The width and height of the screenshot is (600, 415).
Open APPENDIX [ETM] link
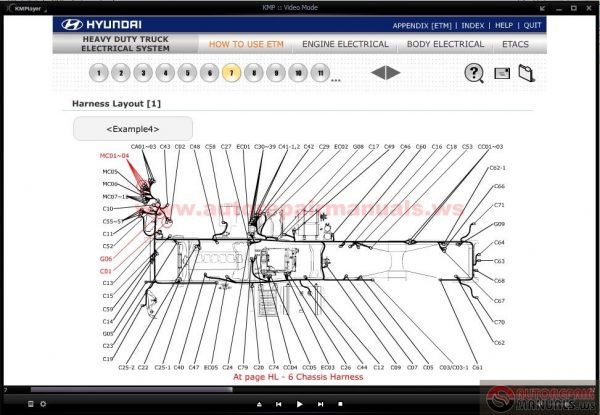click(422, 26)
